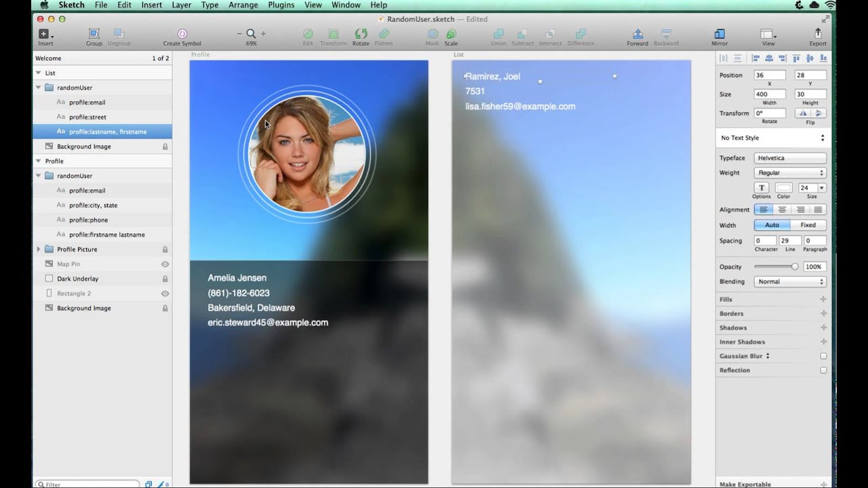Zoom in with the plus button
This screenshot has width=868, height=488.
[263, 34]
